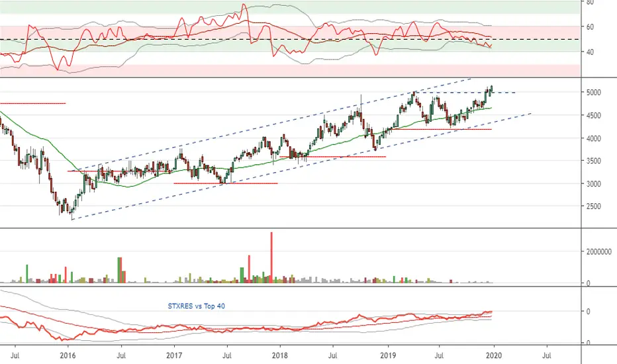
Task: Click the 40 level on the oscillator axis
Action: tap(590, 52)
